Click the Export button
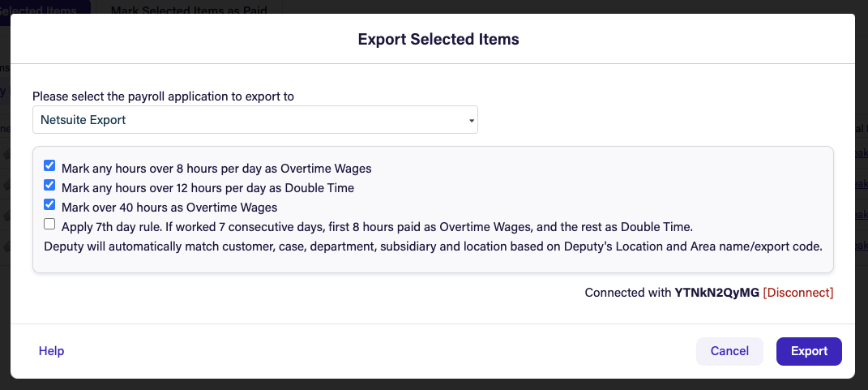Viewport: 868px width, 390px height. click(x=809, y=351)
